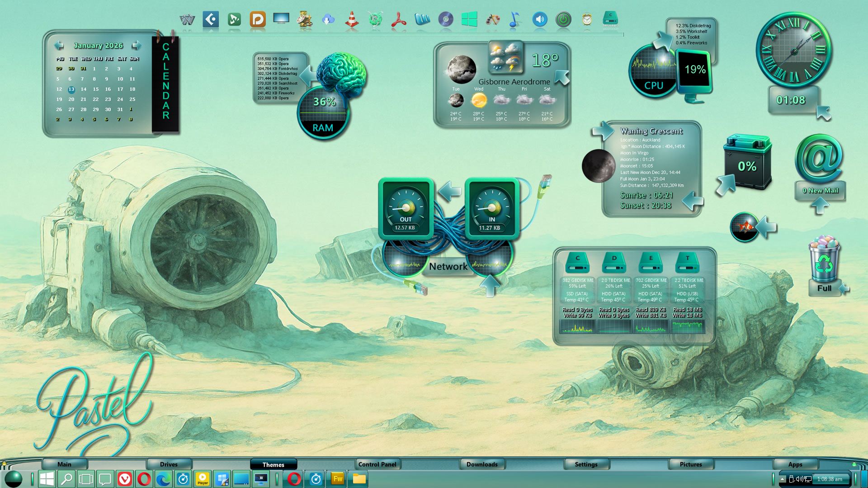This screenshot has height=488, width=868.
Task: Click the arrow next to the weather temperature
Action: [x=562, y=77]
